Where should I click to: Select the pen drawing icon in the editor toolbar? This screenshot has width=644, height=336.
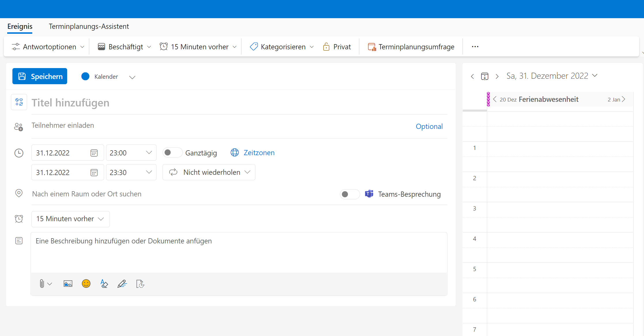coord(122,284)
